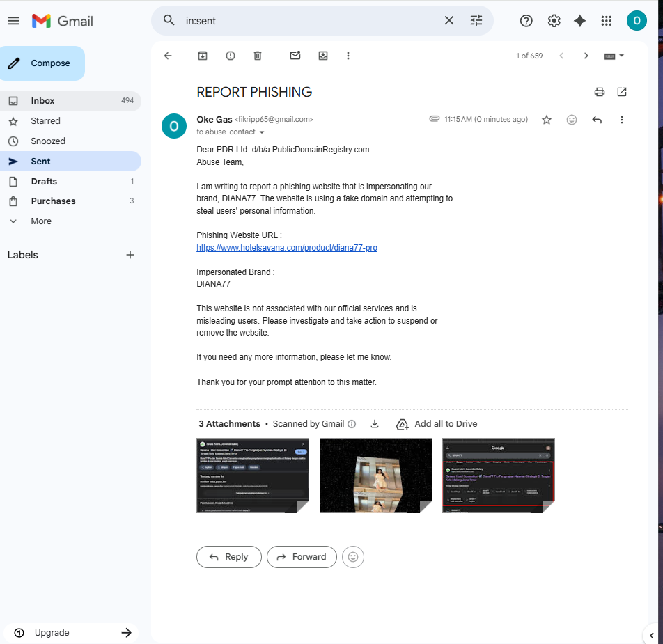Click the Upgrade button
This screenshot has height=644, width=663.
[72, 633]
